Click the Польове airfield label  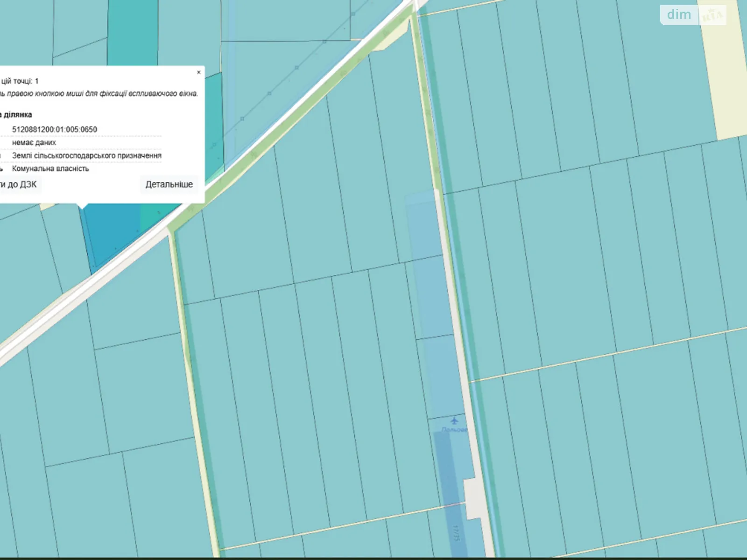(454, 430)
